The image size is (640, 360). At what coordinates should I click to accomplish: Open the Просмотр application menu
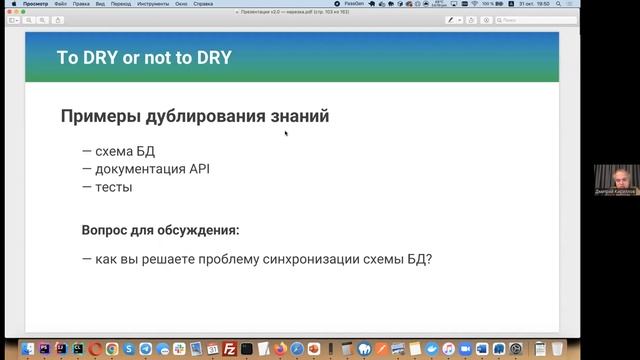click(x=36, y=4)
